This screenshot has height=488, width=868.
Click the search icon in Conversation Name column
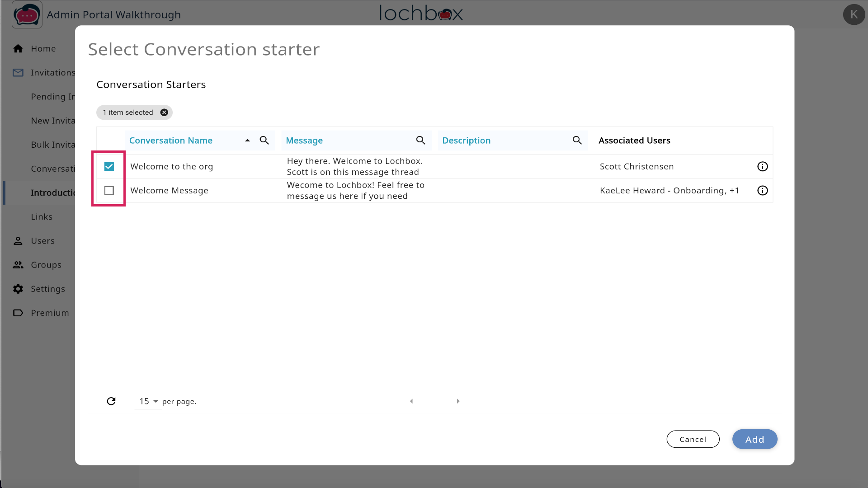[x=264, y=141]
